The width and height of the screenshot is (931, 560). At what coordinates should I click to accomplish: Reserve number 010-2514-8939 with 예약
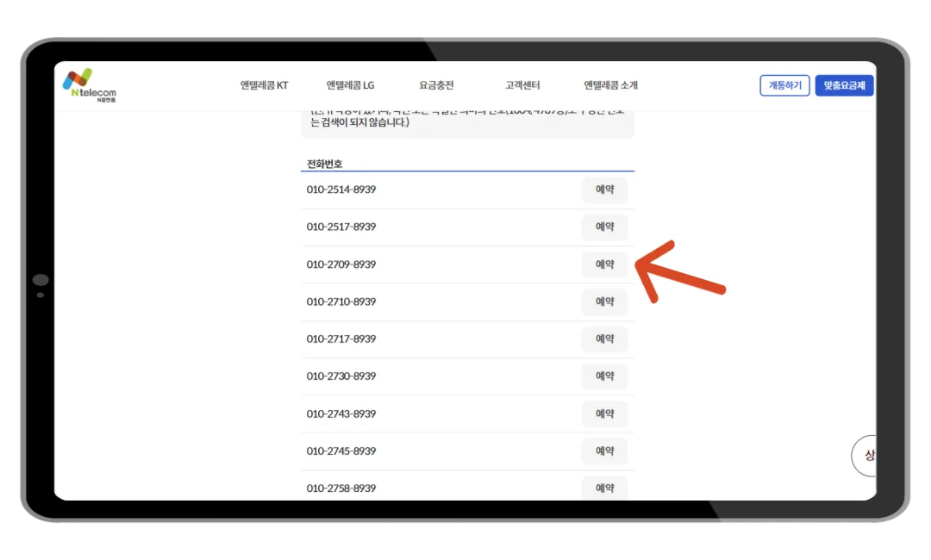click(x=604, y=190)
